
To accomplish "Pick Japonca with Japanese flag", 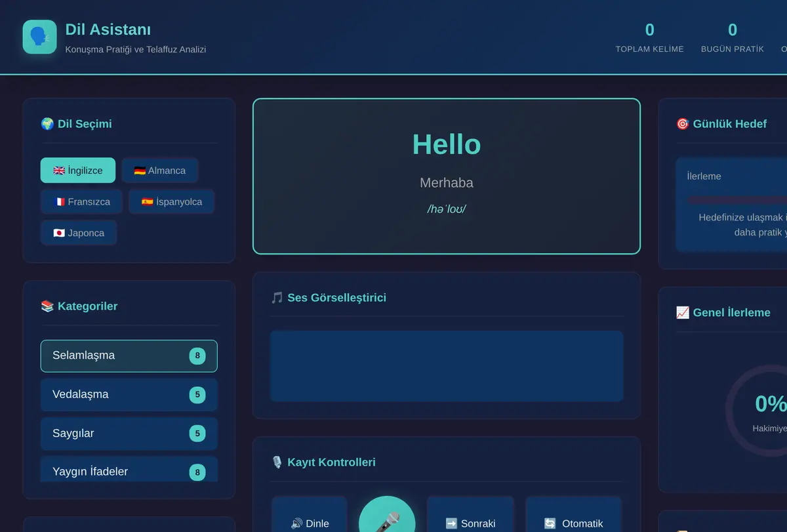I will (x=79, y=233).
